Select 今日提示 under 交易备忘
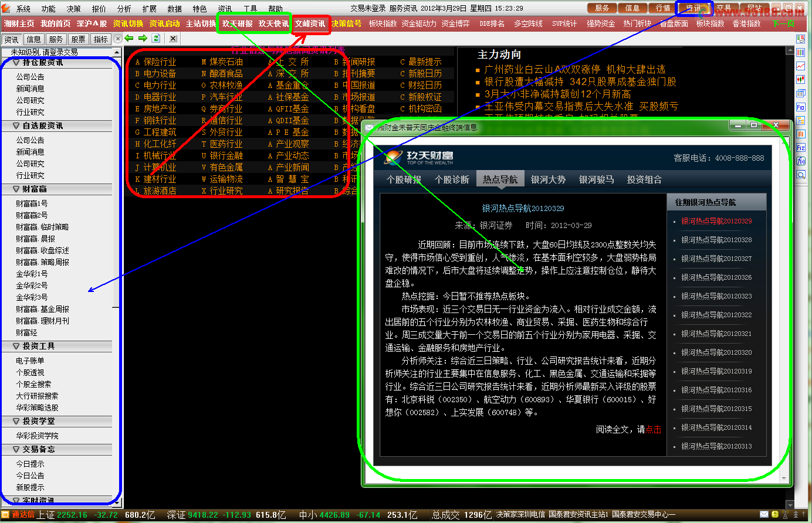812x523 pixels. point(30,464)
